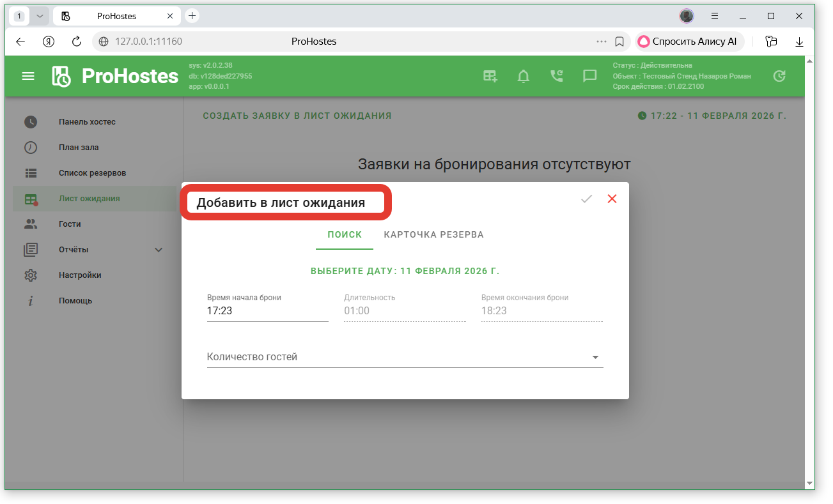
Task: Select the Поиск tab
Action: [345, 234]
